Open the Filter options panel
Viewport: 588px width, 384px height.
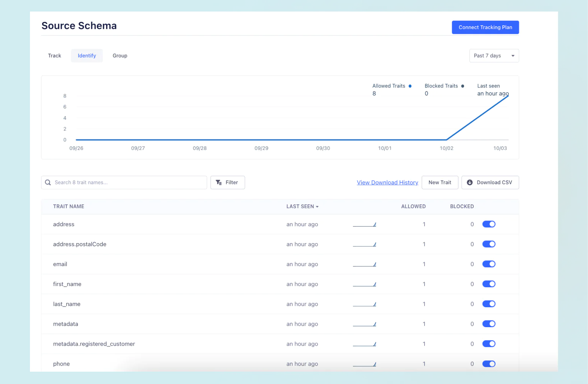pyautogui.click(x=227, y=182)
